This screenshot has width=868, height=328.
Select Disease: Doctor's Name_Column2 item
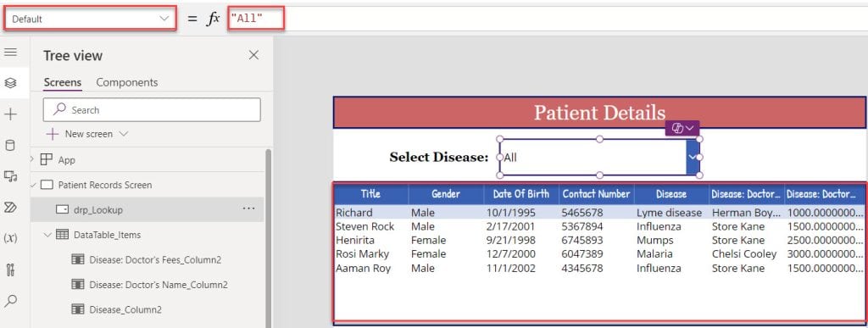click(159, 285)
